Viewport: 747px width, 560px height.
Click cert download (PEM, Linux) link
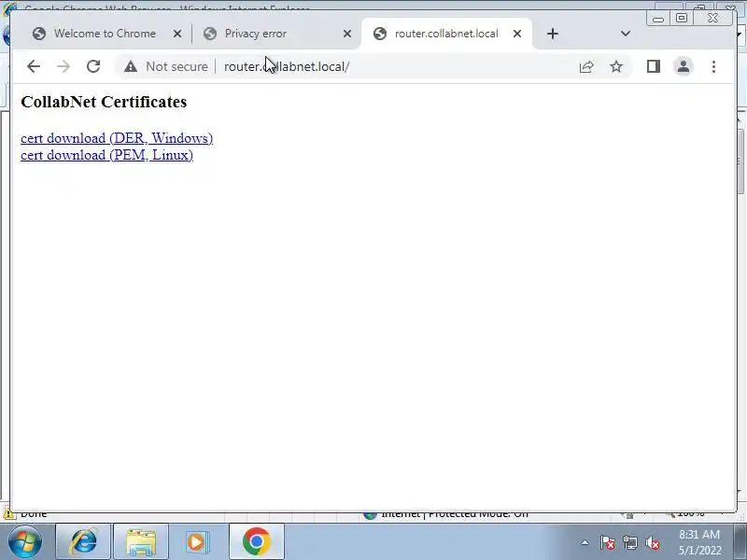[106, 155]
